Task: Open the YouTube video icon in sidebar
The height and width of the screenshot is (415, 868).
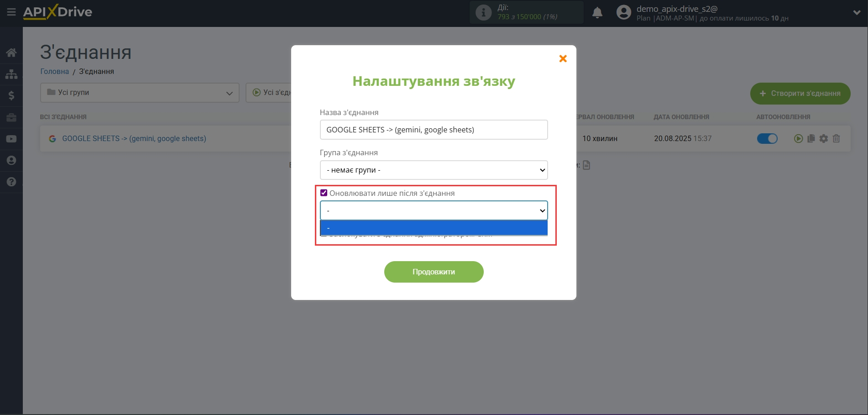Action: [11, 139]
